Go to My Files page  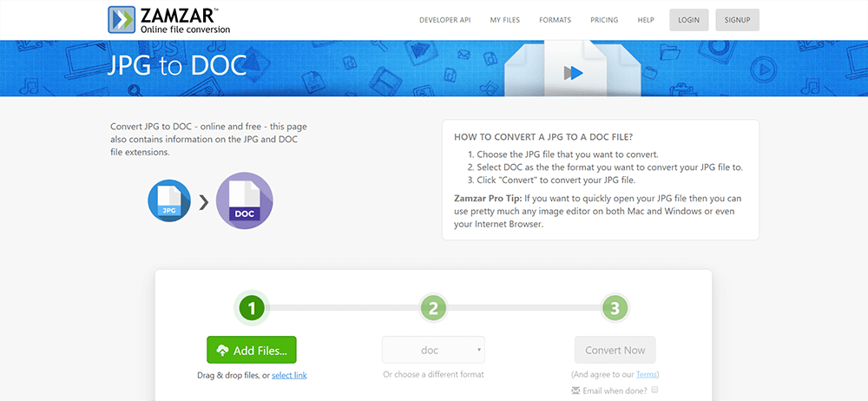point(507,20)
